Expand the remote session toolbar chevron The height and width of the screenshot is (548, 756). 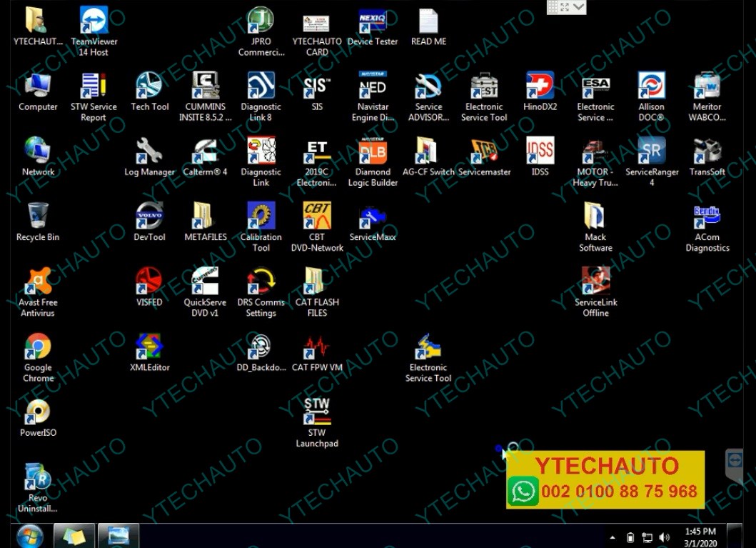[578, 6]
